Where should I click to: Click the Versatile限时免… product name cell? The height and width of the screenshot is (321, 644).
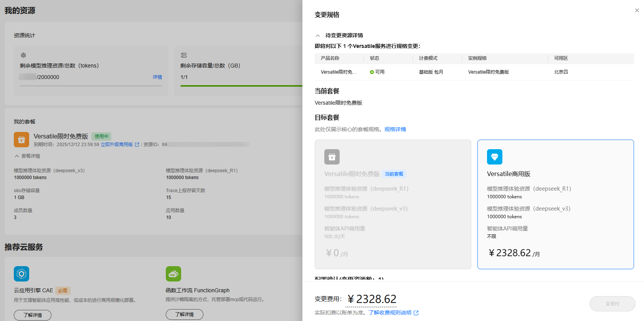pos(339,72)
